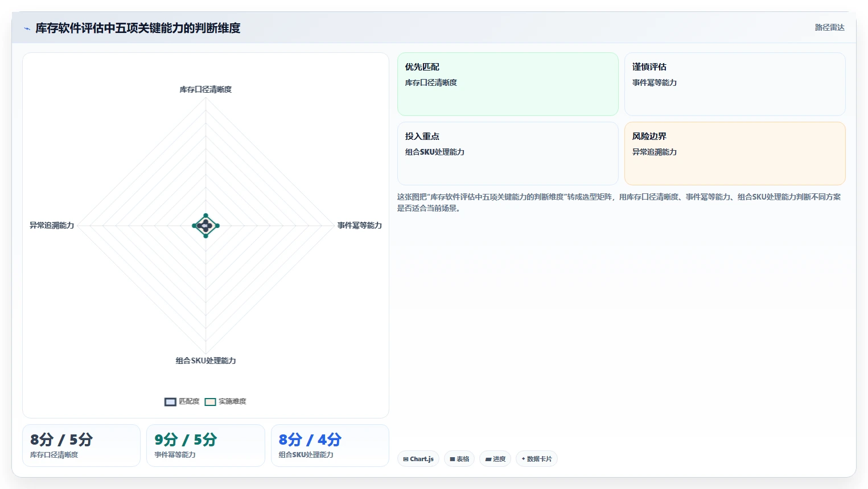Click the 表格 tag icon

tap(452, 459)
